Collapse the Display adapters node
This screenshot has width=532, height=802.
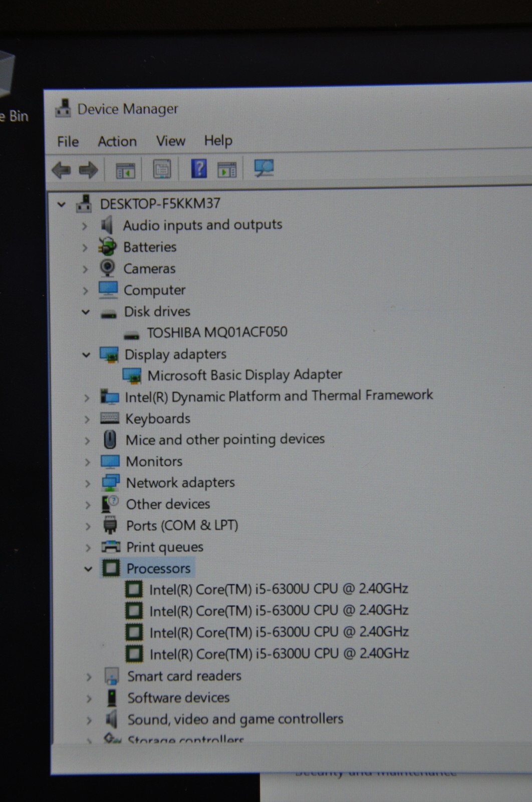pos(86,355)
